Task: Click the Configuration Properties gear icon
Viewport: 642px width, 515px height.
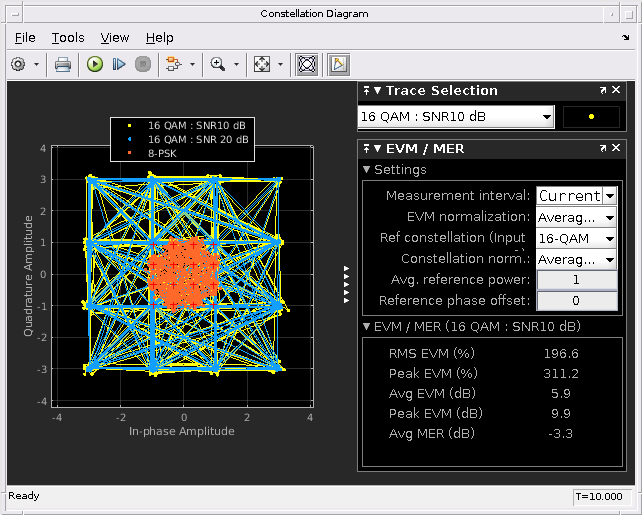Action: [x=19, y=64]
